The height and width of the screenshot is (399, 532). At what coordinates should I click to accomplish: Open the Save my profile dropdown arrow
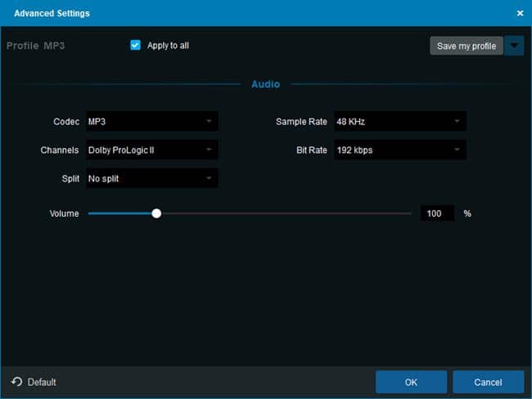tap(514, 46)
